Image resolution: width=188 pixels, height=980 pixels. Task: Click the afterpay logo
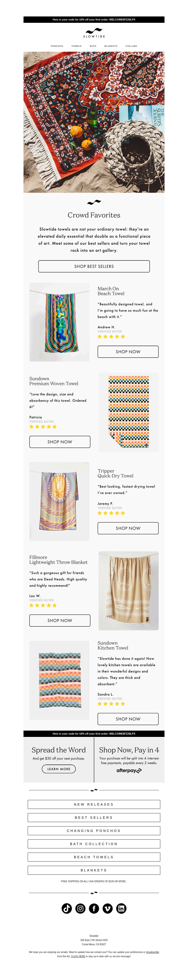point(129,770)
